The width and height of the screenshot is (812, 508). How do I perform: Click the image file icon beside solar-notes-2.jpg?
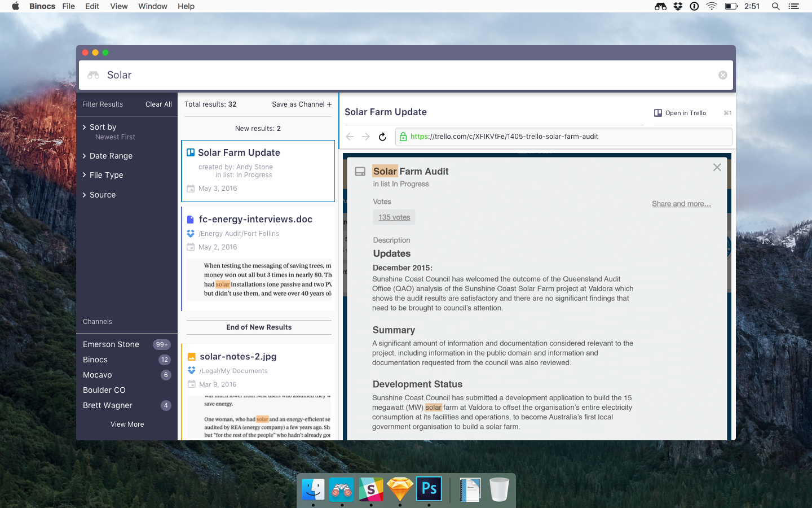coord(192,357)
